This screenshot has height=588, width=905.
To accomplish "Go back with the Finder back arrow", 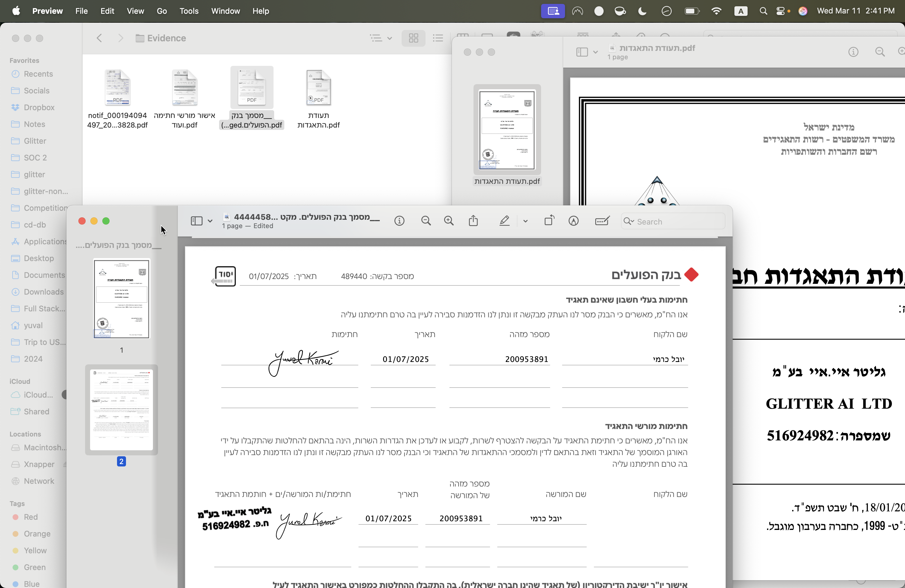I will (99, 38).
